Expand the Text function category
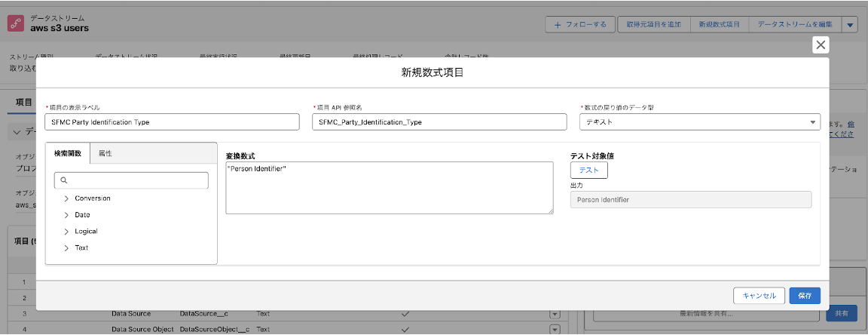This screenshot has height=335, width=868. [67, 248]
